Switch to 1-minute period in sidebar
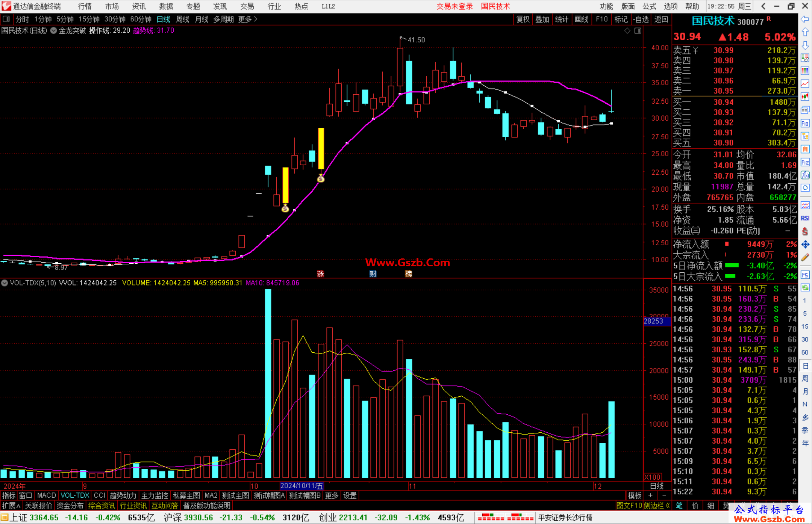The width and height of the screenshot is (812, 524). pos(805,301)
